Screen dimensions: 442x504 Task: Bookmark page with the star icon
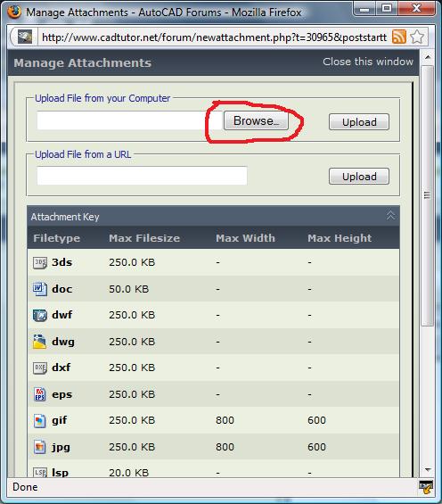coord(417,37)
